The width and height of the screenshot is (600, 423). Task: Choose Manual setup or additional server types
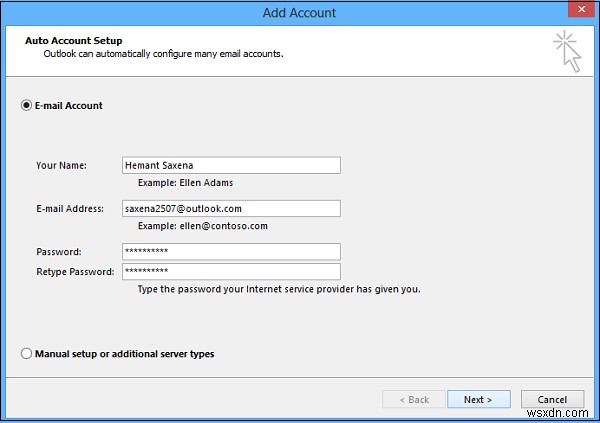click(x=26, y=353)
